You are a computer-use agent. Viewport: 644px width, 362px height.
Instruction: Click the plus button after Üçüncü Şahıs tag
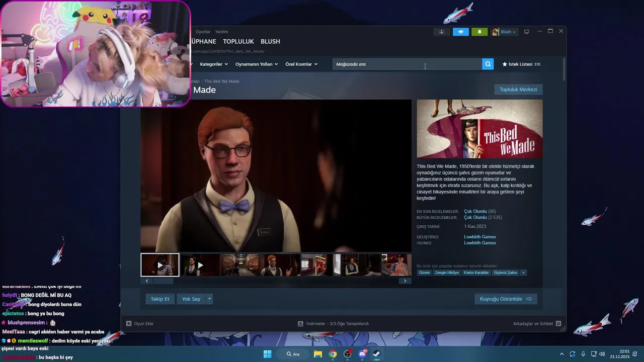tap(523, 273)
